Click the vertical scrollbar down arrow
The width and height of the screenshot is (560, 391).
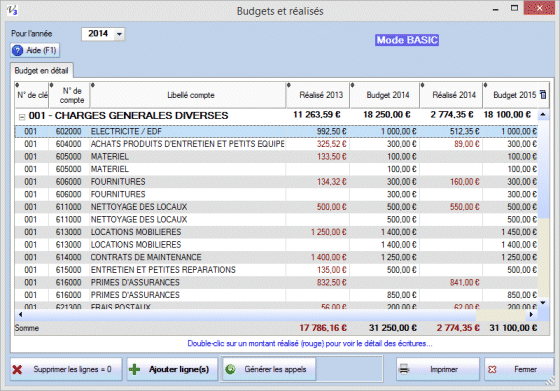pyautogui.click(x=543, y=303)
